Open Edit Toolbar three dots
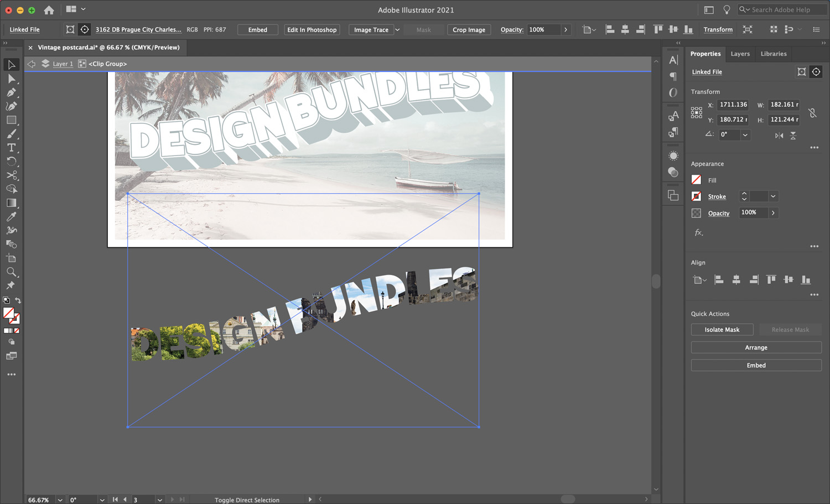This screenshot has height=504, width=830. [11, 375]
